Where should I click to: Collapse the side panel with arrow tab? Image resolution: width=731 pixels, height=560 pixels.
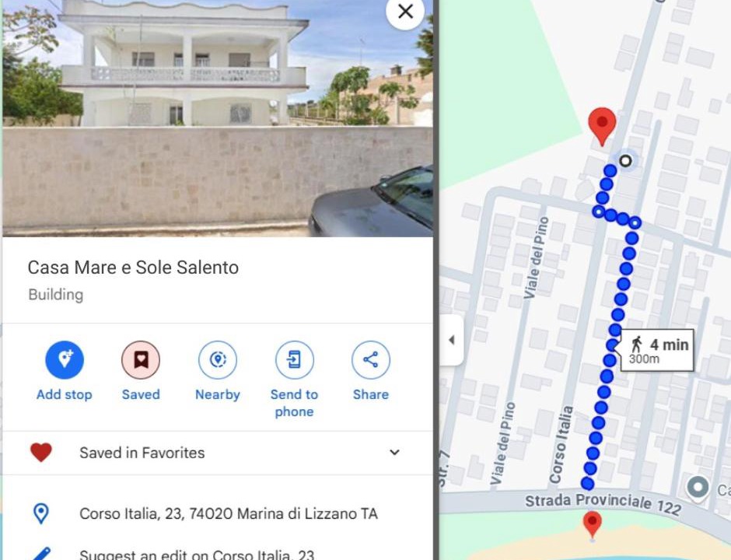point(451,340)
